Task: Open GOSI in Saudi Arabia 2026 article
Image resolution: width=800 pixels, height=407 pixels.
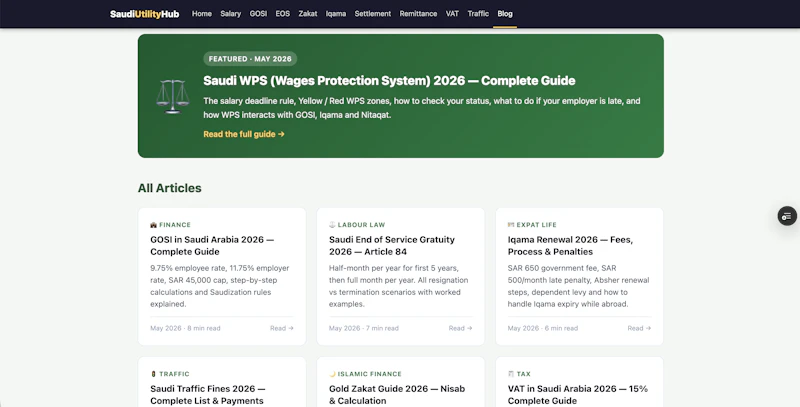Action: coord(212,245)
